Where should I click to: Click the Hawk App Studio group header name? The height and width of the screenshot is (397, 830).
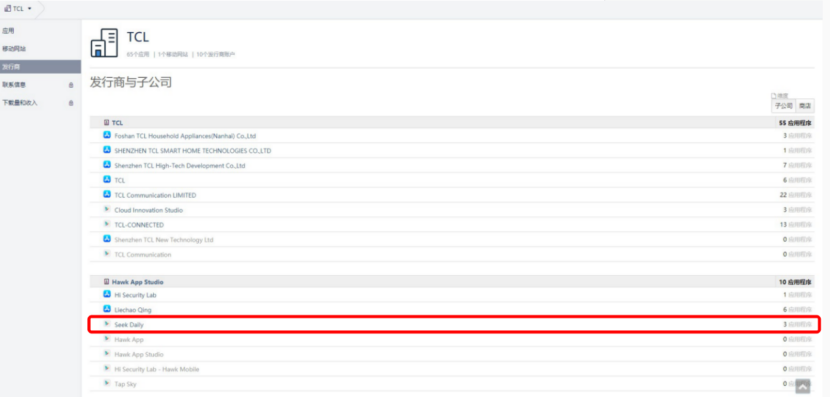click(138, 282)
